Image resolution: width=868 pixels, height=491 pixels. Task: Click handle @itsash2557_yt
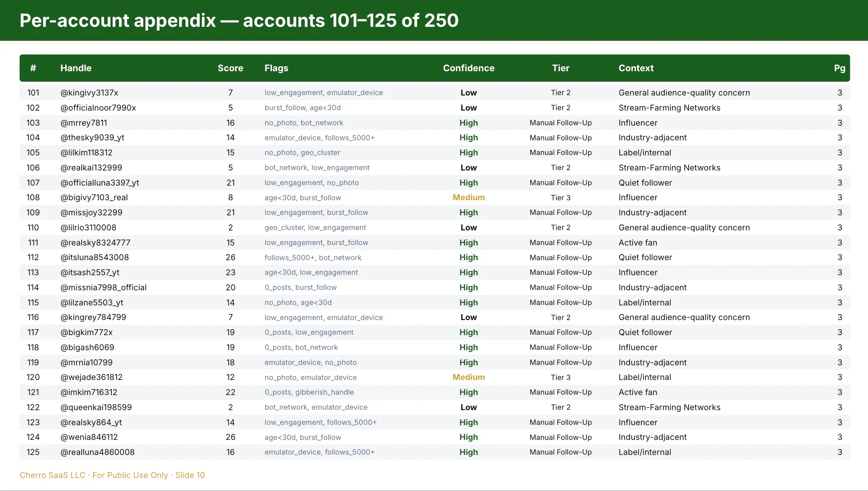point(90,272)
